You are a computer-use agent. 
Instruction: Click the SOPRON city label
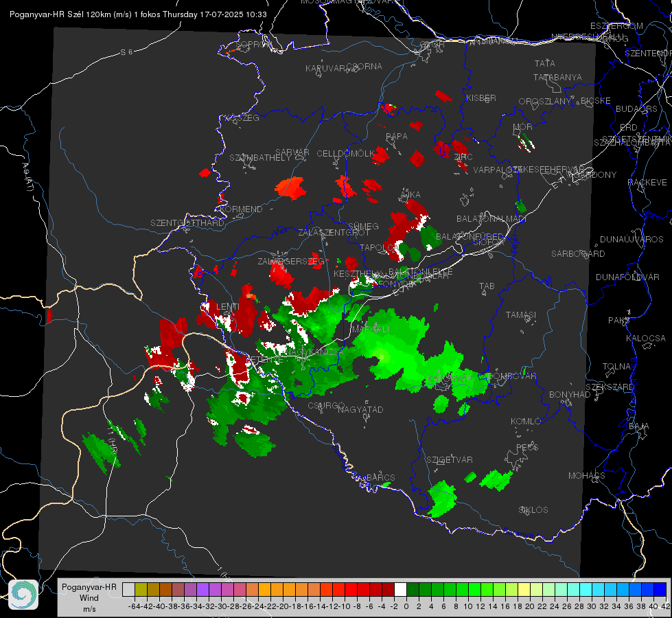point(253,44)
